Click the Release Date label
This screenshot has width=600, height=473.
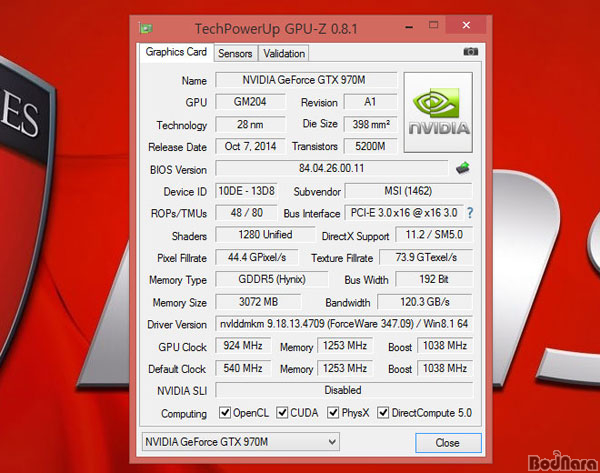click(x=178, y=147)
